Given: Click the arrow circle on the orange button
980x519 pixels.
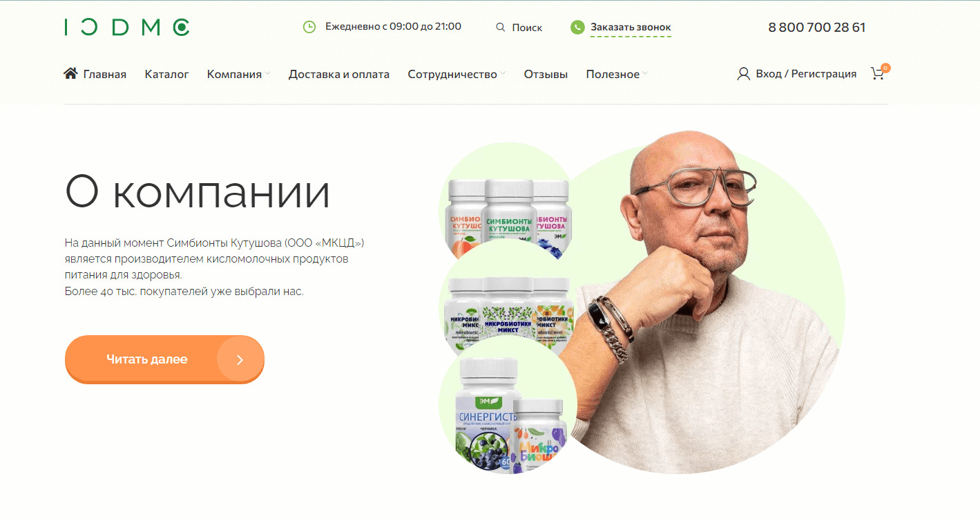Looking at the screenshot, I should coord(240,359).
